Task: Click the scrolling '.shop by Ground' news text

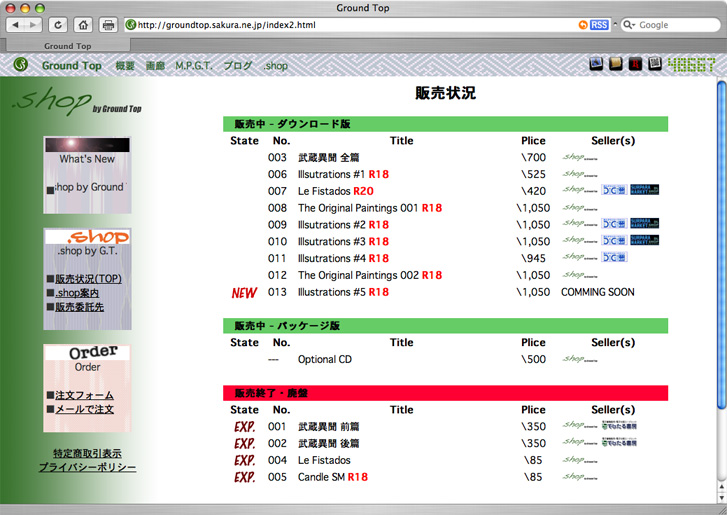Action: click(90, 187)
